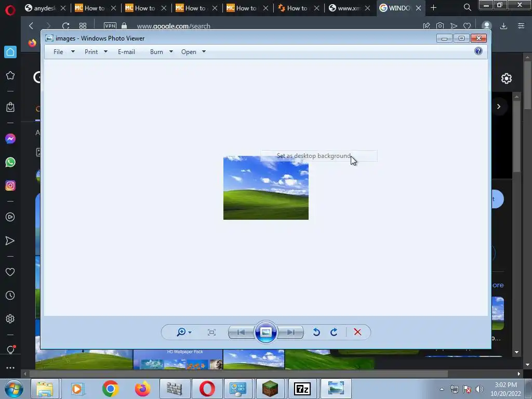Click the HD Wallpaper Pack thumbnail
Image resolution: width=532 pixels, height=399 pixels.
tap(178, 360)
